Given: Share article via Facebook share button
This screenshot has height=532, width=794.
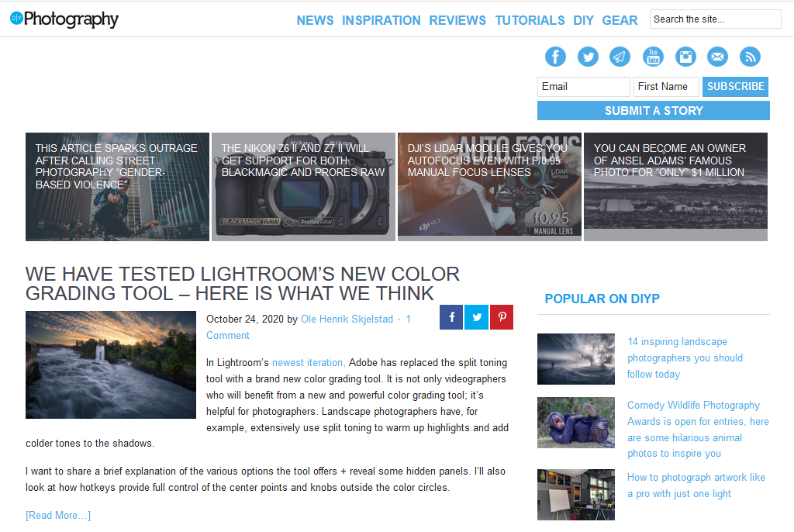Looking at the screenshot, I should [451, 317].
